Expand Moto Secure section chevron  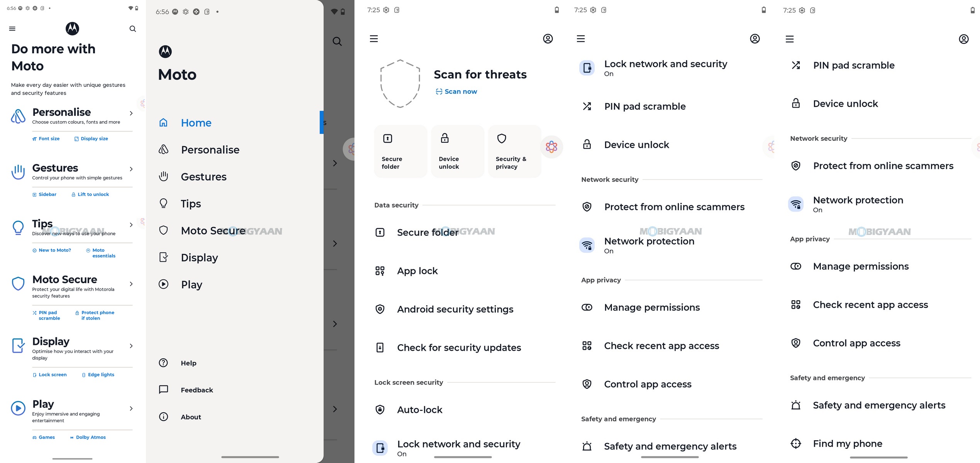131,284
